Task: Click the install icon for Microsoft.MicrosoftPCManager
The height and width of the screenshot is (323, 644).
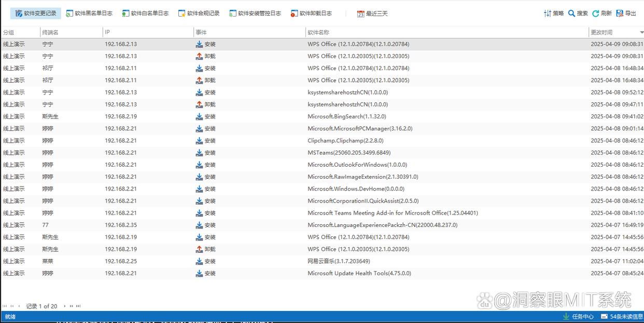Action: (199, 129)
